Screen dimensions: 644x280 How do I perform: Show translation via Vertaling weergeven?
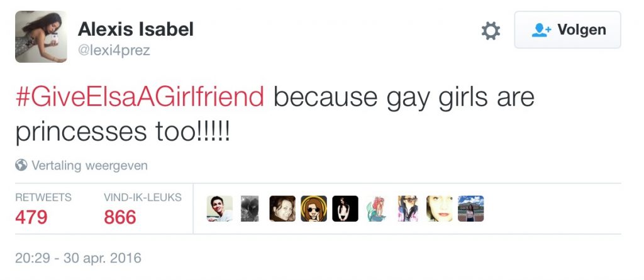89,166
